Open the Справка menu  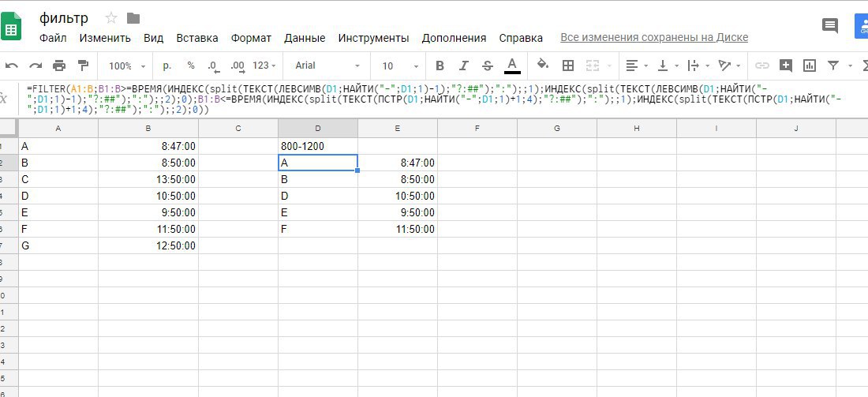pyautogui.click(x=521, y=38)
